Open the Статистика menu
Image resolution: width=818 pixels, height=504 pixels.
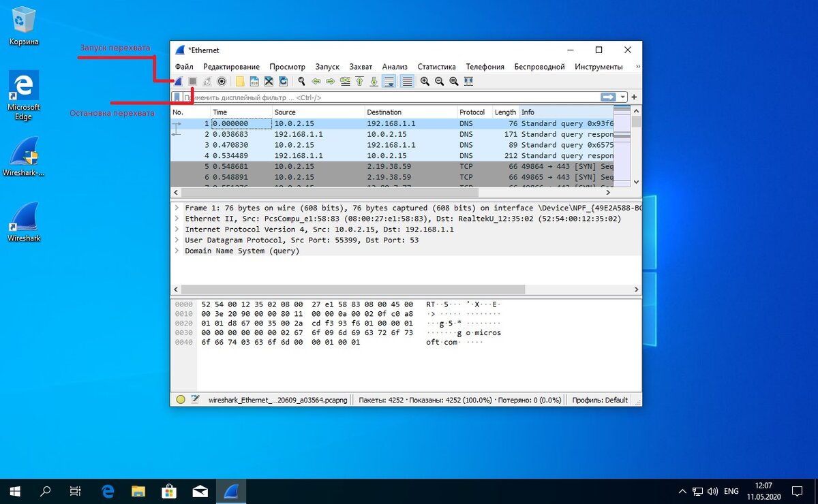pyautogui.click(x=436, y=67)
